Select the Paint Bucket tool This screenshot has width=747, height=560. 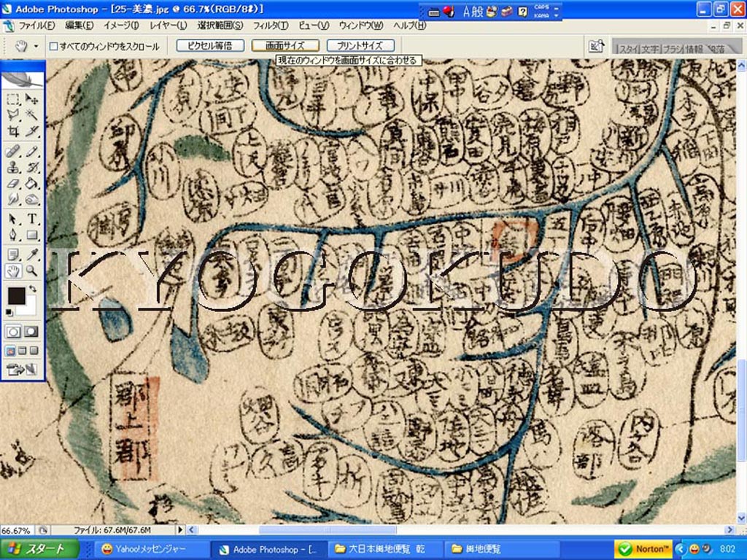(x=31, y=183)
